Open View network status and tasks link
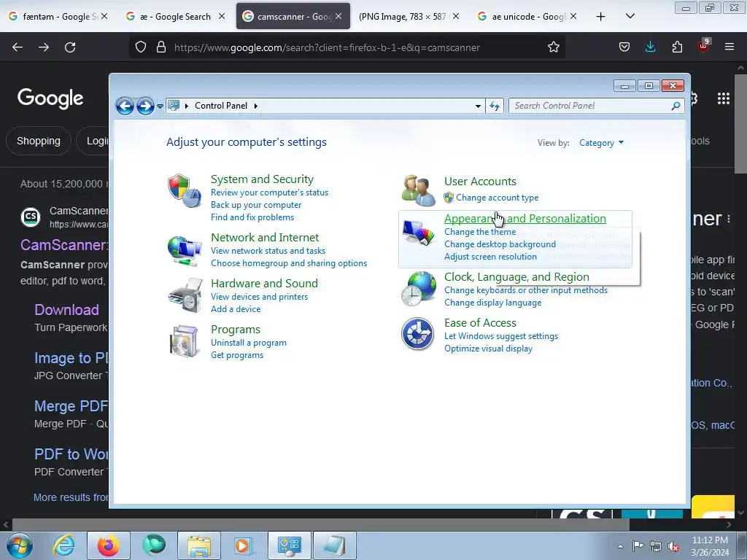This screenshot has width=747, height=560. point(268,251)
